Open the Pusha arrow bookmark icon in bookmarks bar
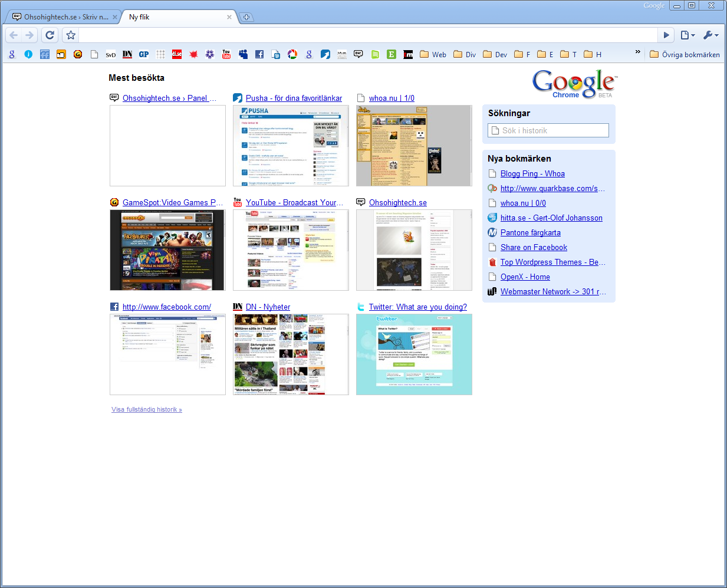The width and height of the screenshot is (727, 588). click(325, 54)
